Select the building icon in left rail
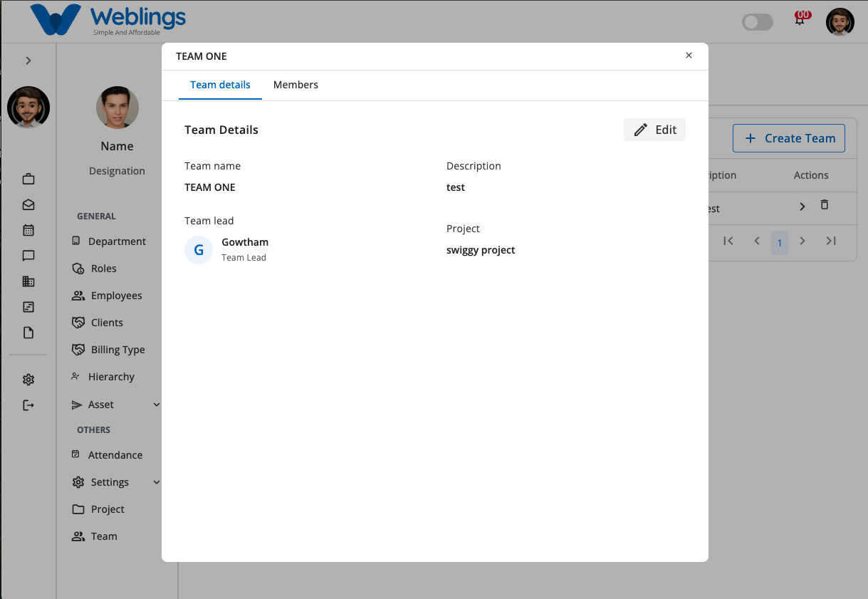Screen dimensions: 868x599 (x=28, y=281)
